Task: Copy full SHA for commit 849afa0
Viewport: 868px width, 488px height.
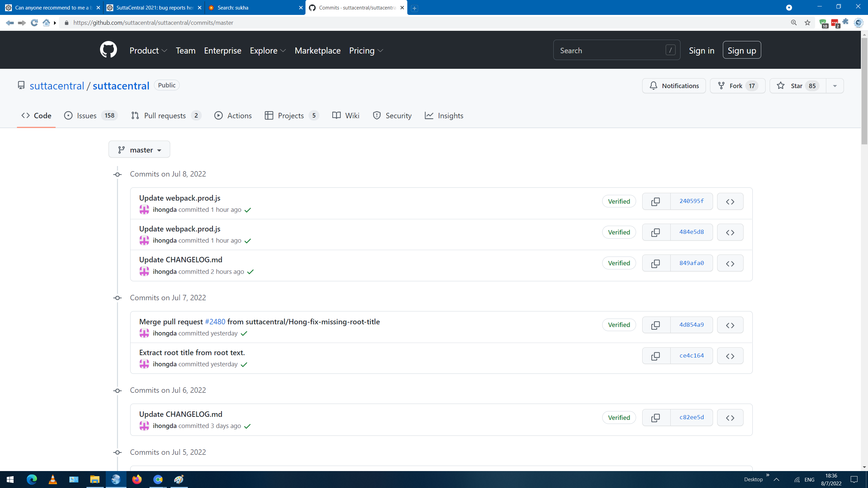Action: pos(656,263)
